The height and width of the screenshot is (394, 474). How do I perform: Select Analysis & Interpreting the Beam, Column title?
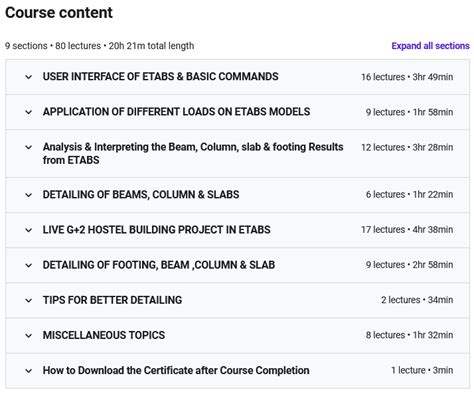tap(193, 153)
